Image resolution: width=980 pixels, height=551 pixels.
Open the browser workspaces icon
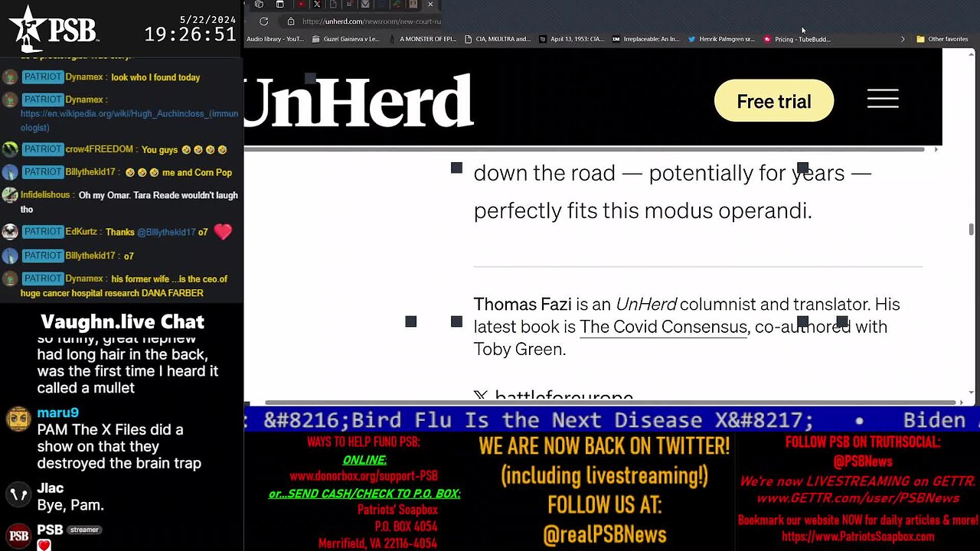click(259, 5)
